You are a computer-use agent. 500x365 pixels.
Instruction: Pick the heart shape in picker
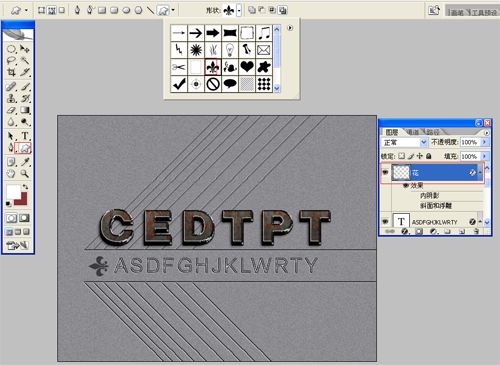click(x=247, y=67)
